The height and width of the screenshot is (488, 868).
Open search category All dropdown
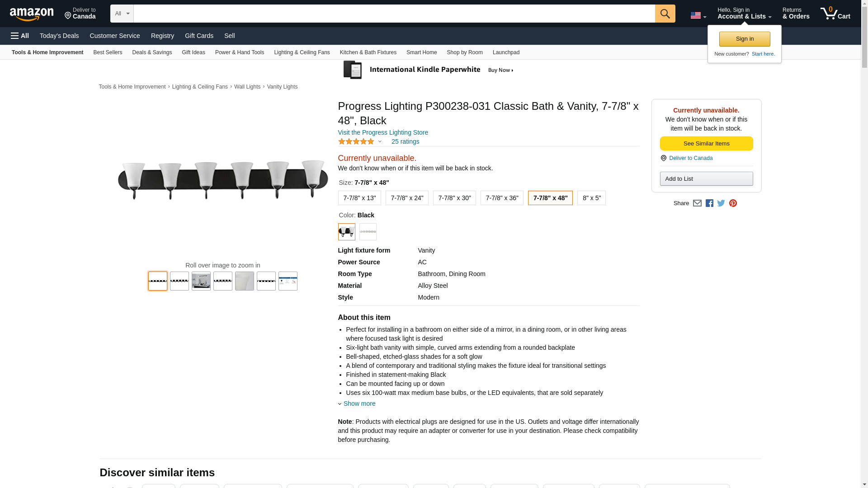[x=122, y=14]
